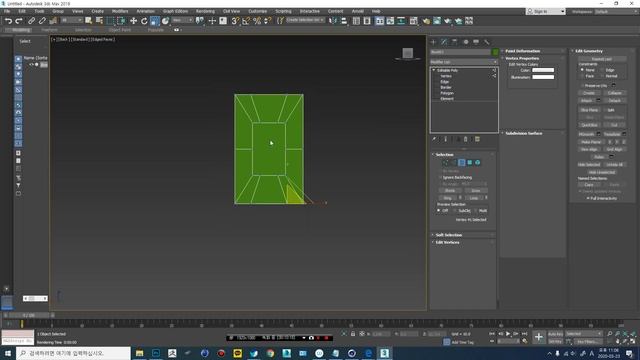The width and height of the screenshot is (640, 360).
Task: Click the Mirror tool icon
Action: pos(333,21)
